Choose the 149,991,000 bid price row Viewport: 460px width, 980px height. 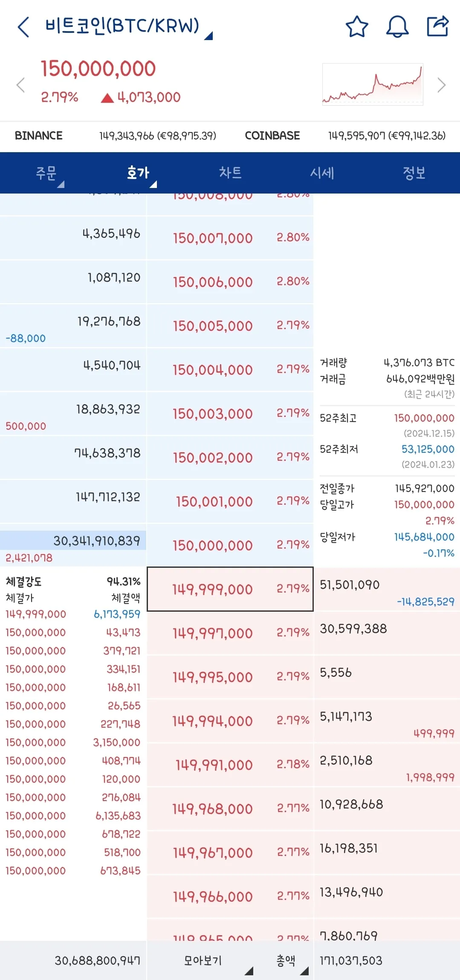[230, 765]
